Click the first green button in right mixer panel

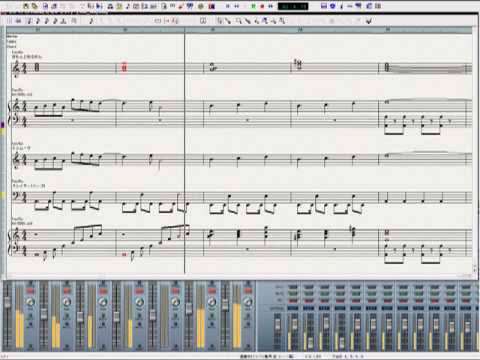click(293, 294)
